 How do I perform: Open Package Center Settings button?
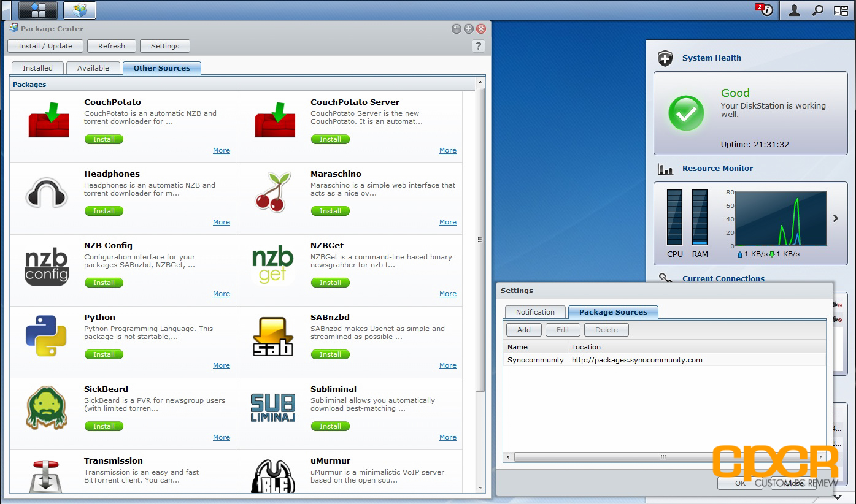tap(165, 46)
